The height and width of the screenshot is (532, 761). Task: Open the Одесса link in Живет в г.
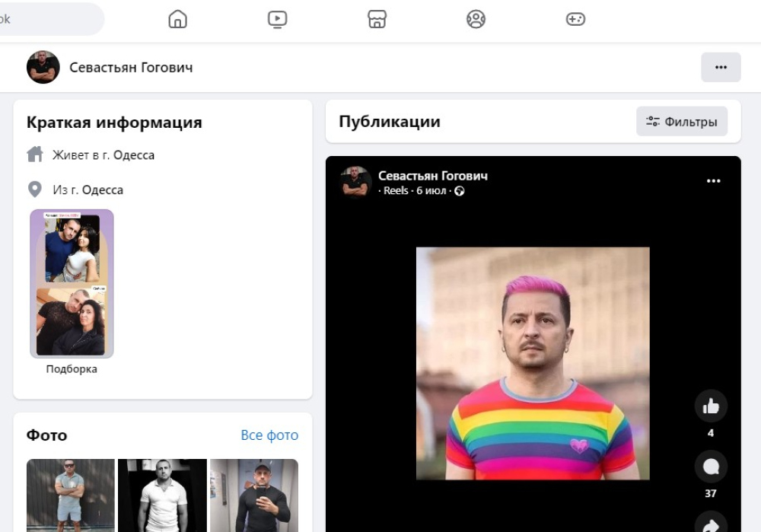pos(134,155)
